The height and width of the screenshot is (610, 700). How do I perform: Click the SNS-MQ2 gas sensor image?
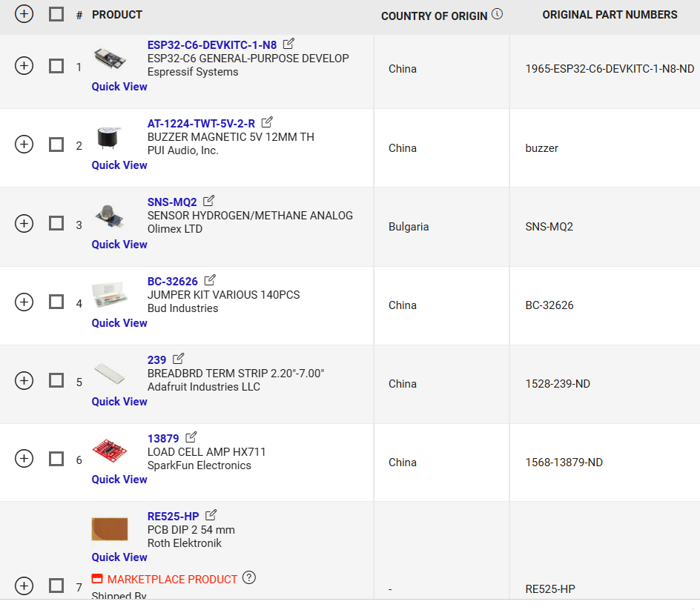point(109,216)
